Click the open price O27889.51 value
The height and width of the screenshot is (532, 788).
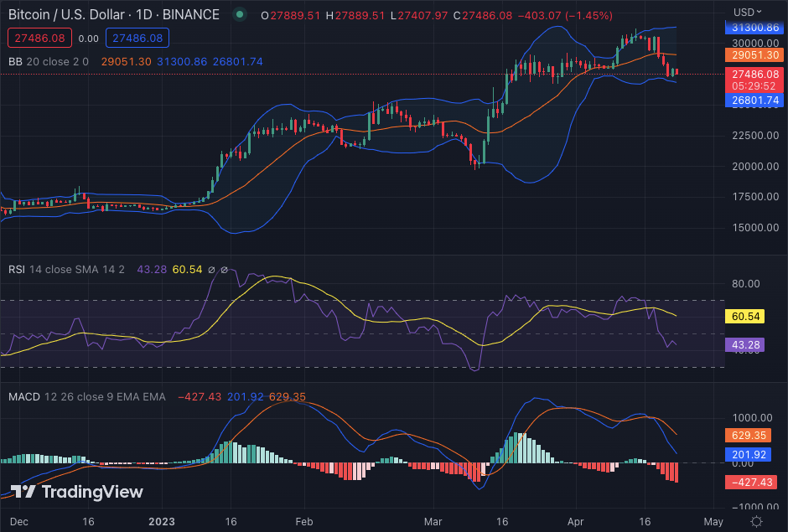coord(291,16)
